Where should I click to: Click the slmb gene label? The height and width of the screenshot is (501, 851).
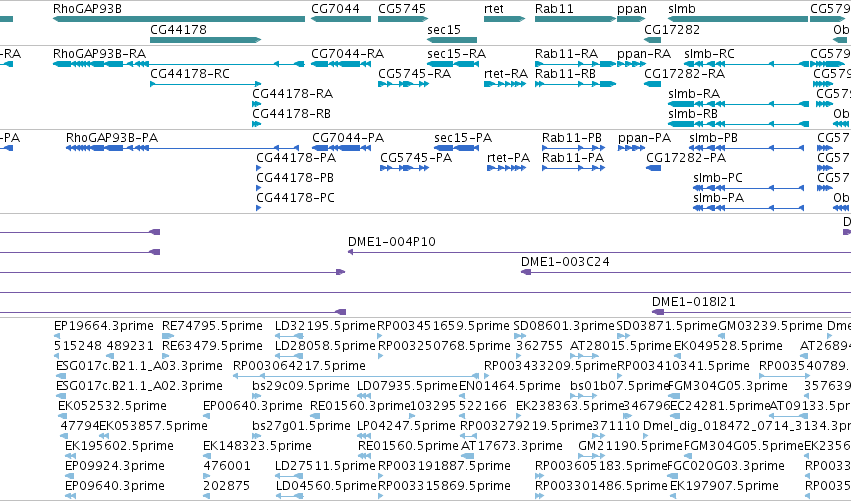[x=682, y=9]
